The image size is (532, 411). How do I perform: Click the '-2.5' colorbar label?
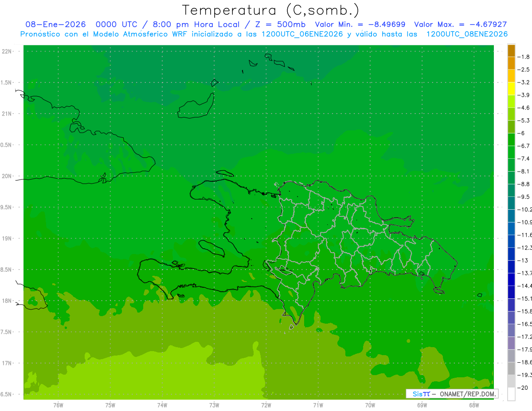(524, 70)
